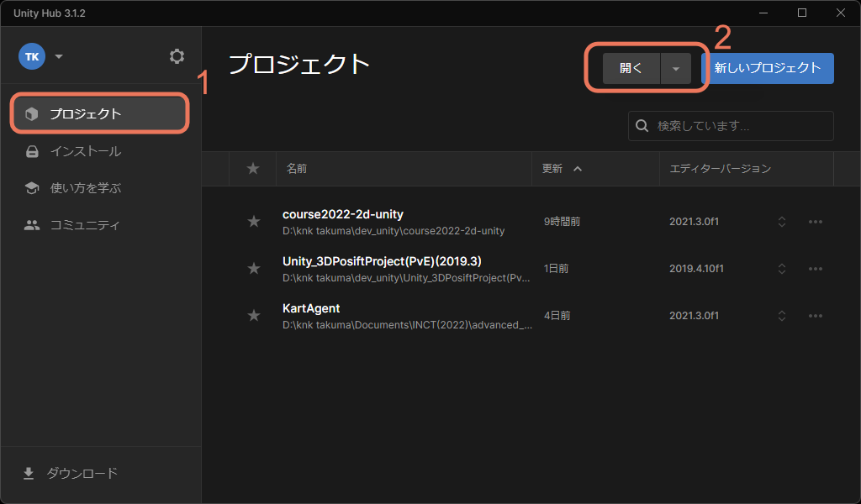
Task: Click the TK account avatar
Action: point(32,56)
